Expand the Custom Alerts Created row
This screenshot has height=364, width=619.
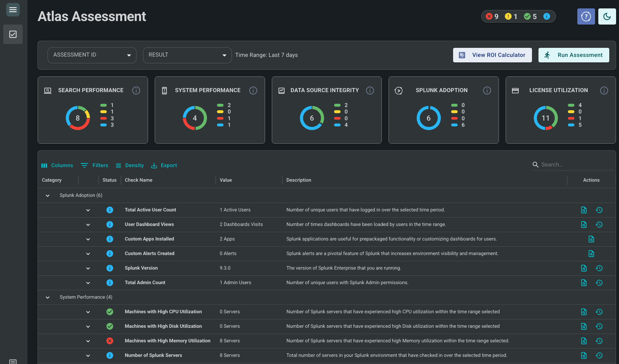point(88,254)
